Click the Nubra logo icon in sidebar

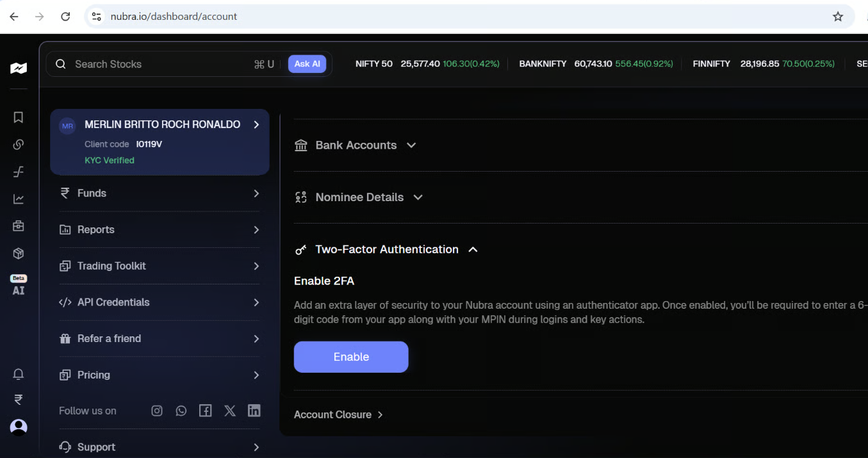click(x=19, y=68)
